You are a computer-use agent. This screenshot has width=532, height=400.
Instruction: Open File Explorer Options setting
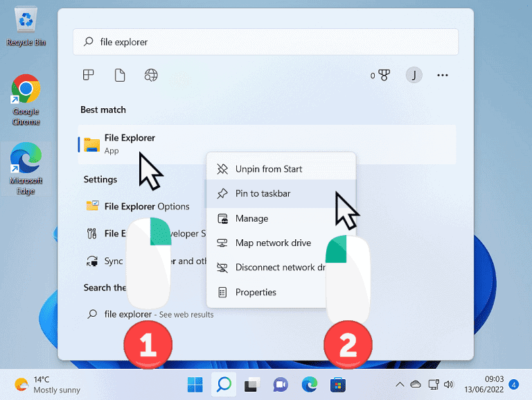(x=146, y=206)
